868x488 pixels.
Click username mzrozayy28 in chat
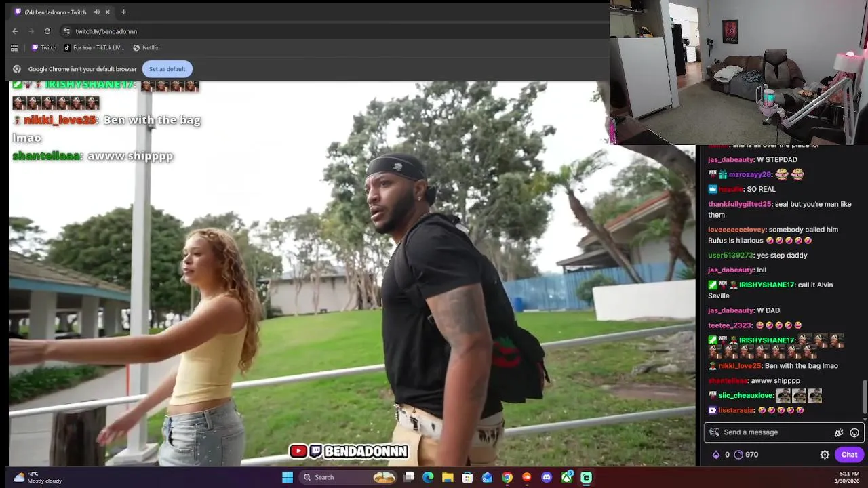(x=750, y=175)
